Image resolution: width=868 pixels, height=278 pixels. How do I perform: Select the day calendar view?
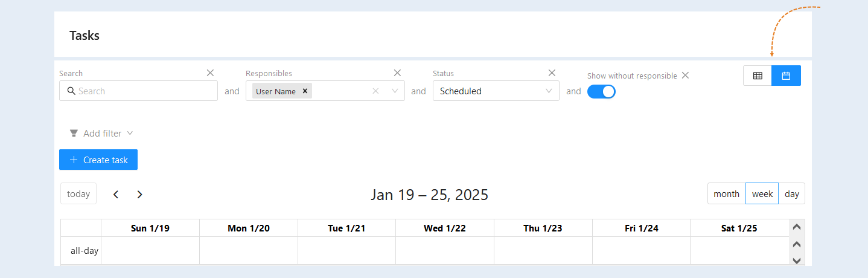pyautogui.click(x=792, y=193)
